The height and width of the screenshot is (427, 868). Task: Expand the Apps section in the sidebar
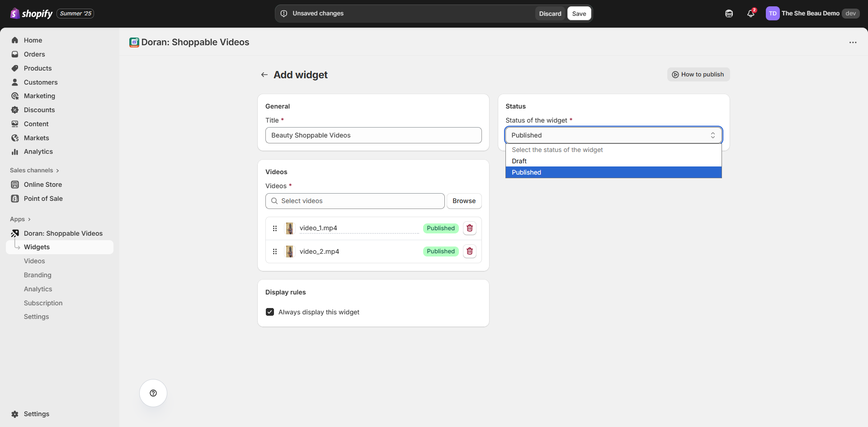20,219
